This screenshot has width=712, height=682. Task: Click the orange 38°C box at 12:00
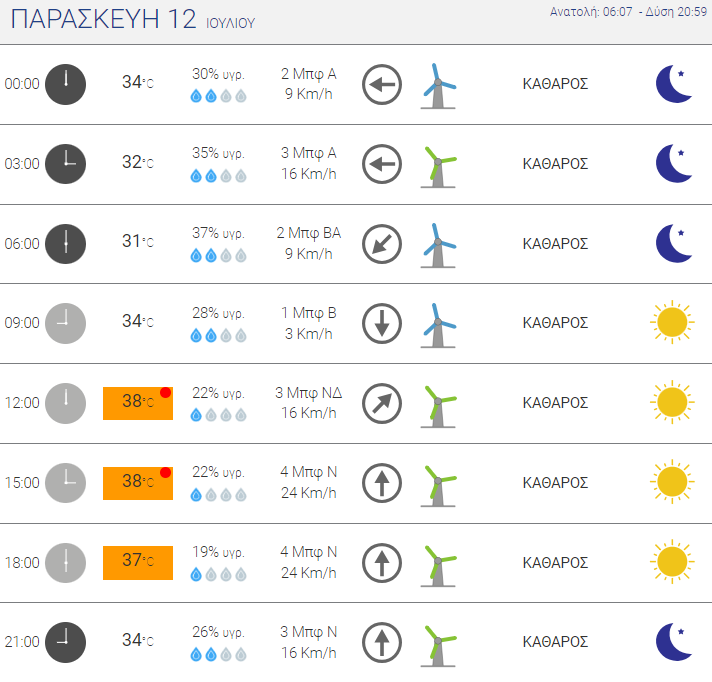[x=138, y=403]
